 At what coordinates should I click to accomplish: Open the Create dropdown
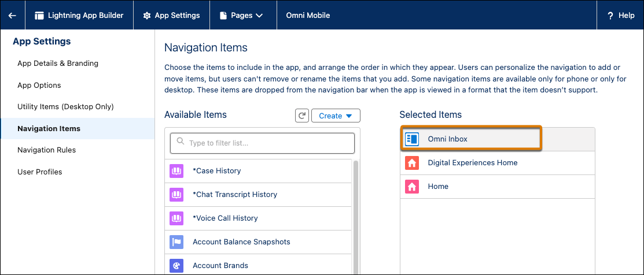click(x=336, y=116)
